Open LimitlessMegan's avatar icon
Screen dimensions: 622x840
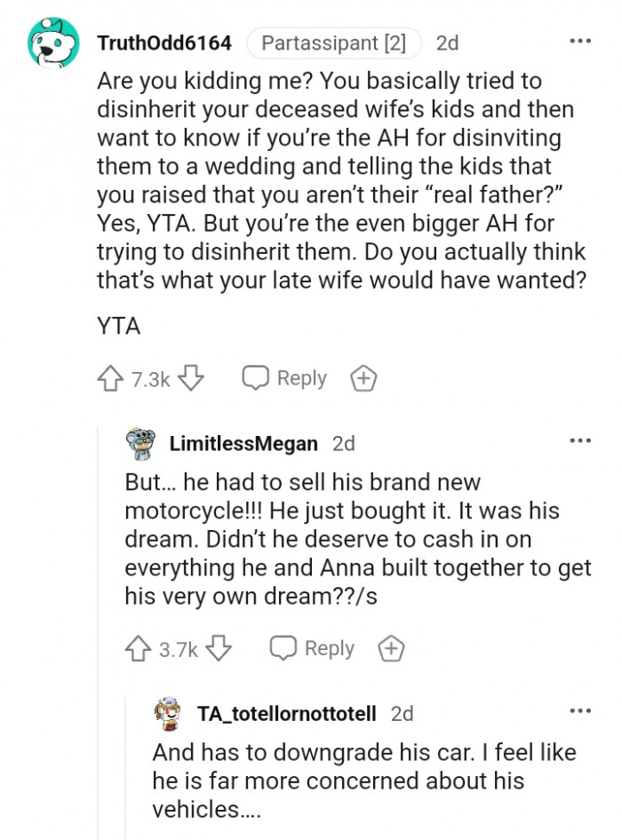point(142,444)
